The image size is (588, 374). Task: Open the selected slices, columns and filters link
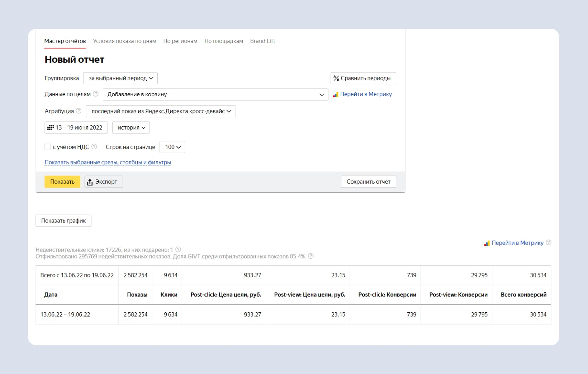click(108, 162)
